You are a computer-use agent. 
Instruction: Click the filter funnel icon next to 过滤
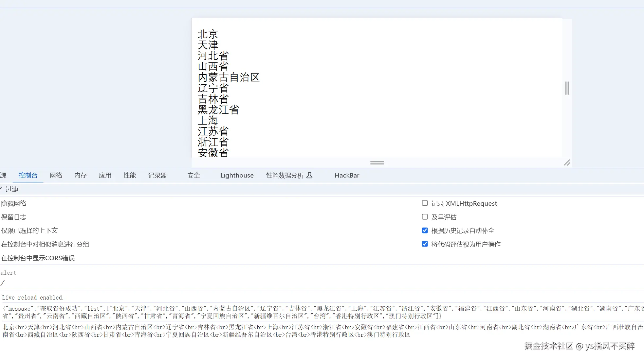pos(1,189)
